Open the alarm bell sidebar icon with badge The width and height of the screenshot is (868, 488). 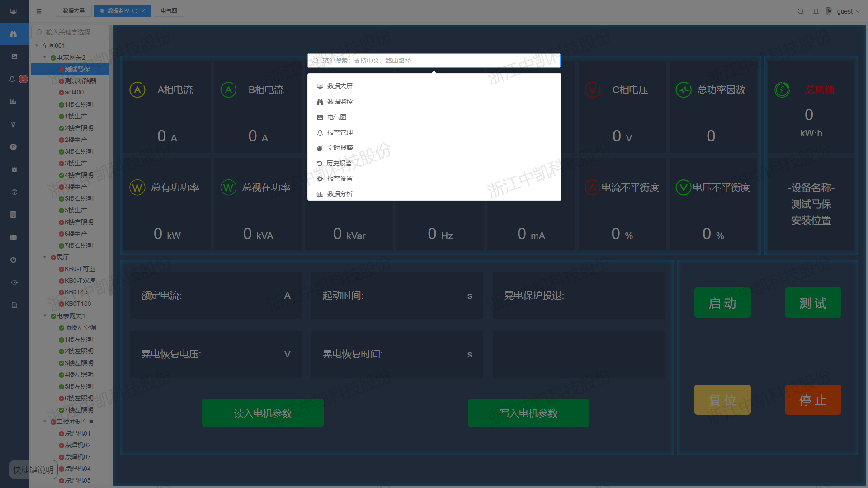click(13, 79)
